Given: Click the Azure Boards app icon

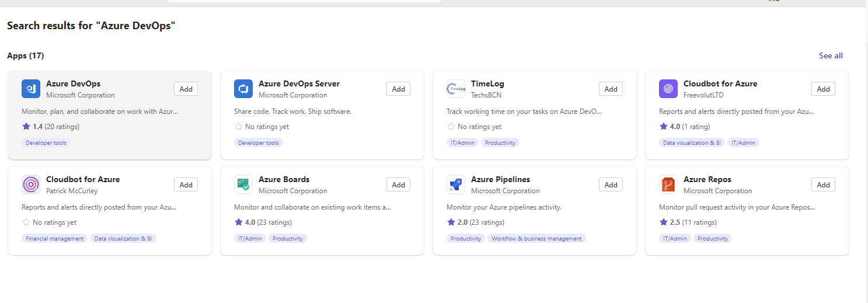Looking at the screenshot, I should tap(243, 184).
